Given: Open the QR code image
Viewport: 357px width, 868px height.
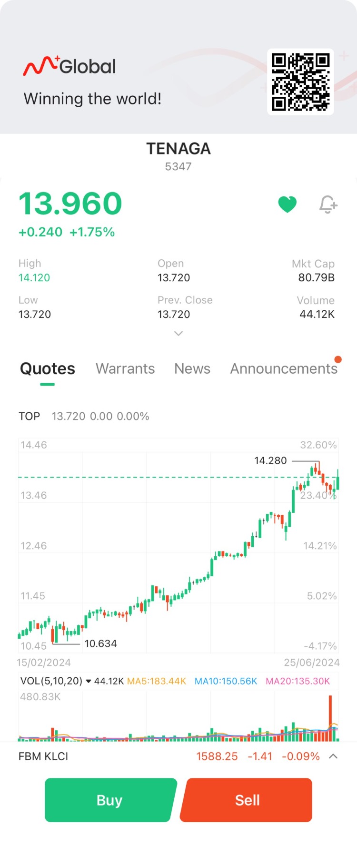Looking at the screenshot, I should coord(300,82).
